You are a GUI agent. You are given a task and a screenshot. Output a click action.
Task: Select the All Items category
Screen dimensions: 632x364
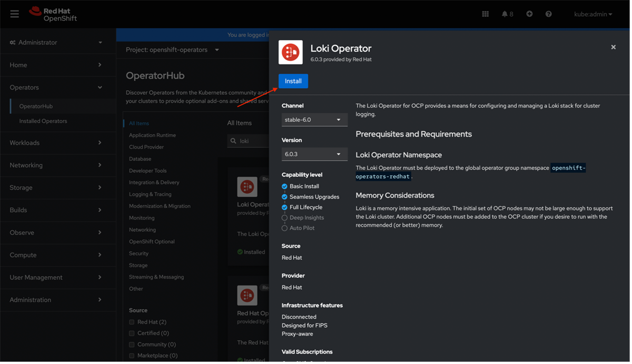click(x=139, y=123)
